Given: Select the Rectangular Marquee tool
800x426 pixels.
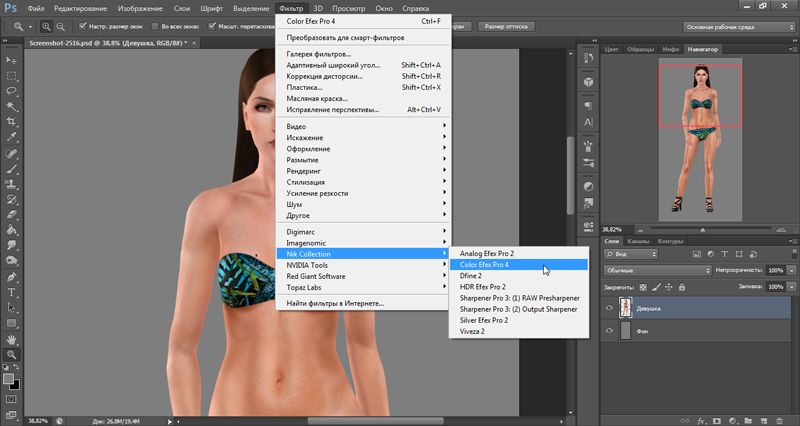Looking at the screenshot, I should coord(11,76).
